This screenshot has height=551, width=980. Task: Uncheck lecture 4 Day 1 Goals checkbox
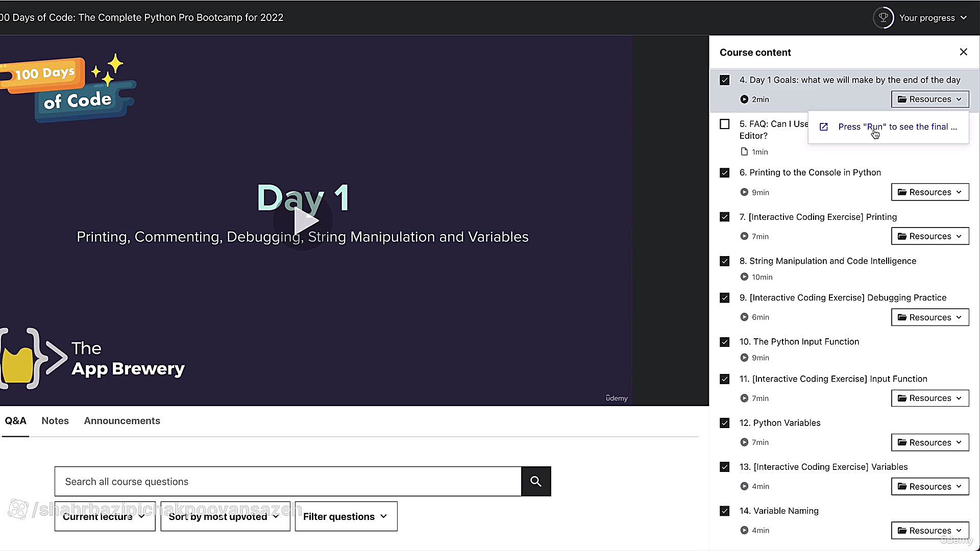point(724,80)
